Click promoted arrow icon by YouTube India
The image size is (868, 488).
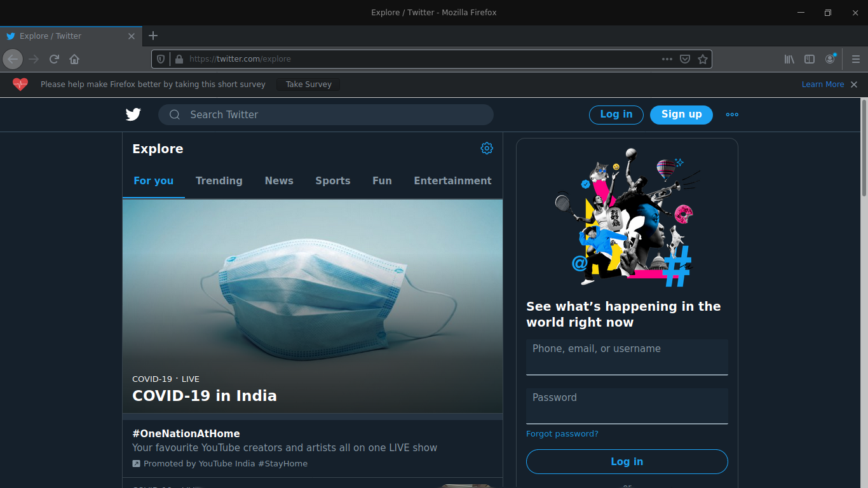coord(136,464)
